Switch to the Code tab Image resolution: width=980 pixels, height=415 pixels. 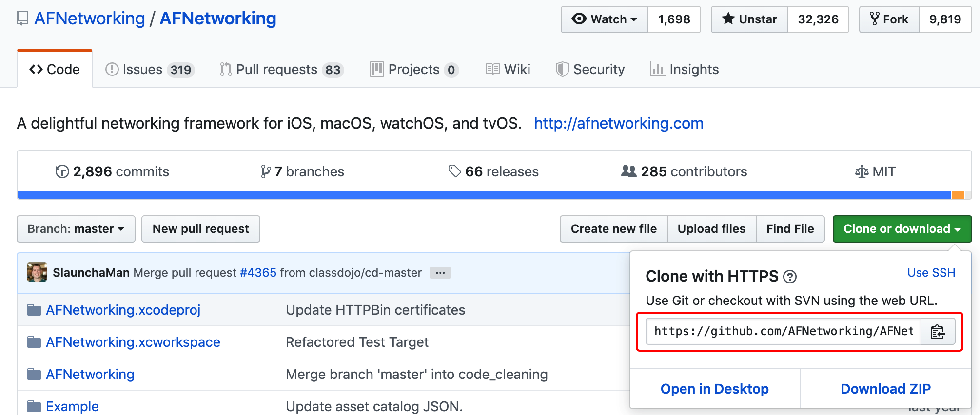pyautogui.click(x=55, y=69)
